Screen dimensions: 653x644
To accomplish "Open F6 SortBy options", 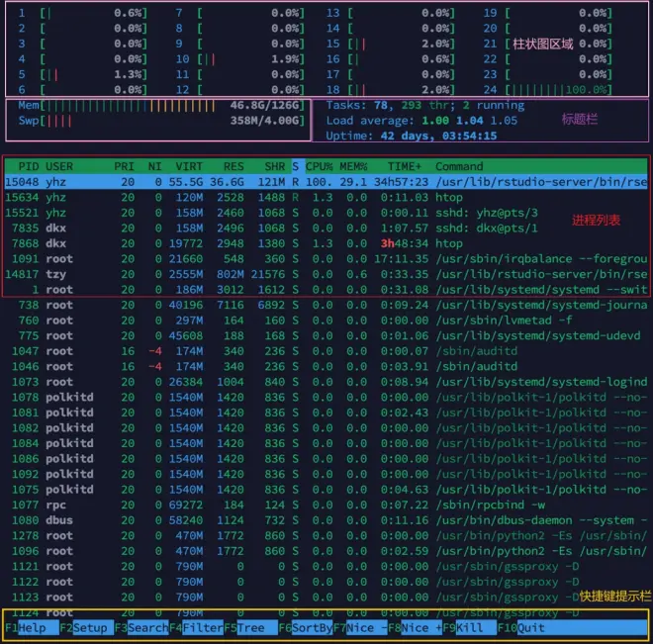I will pos(306,628).
